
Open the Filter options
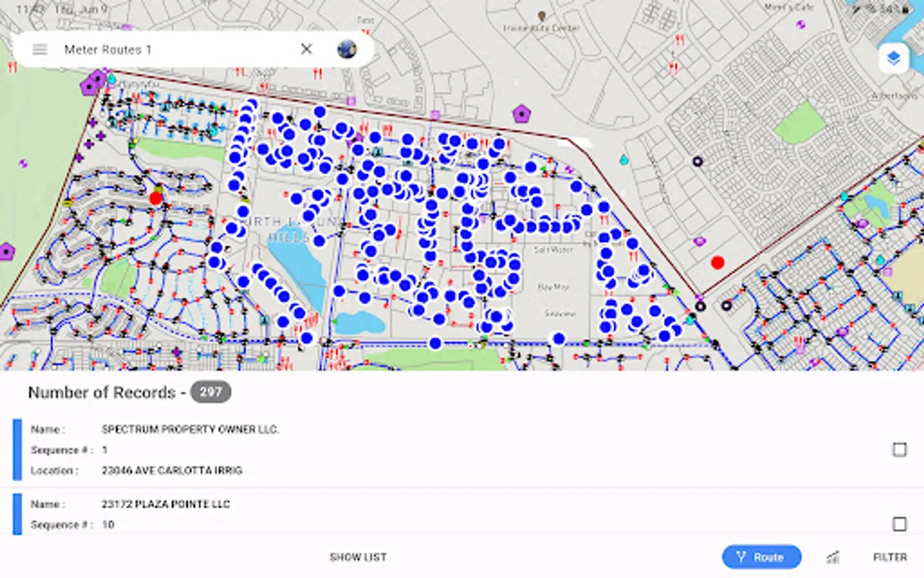tap(889, 557)
